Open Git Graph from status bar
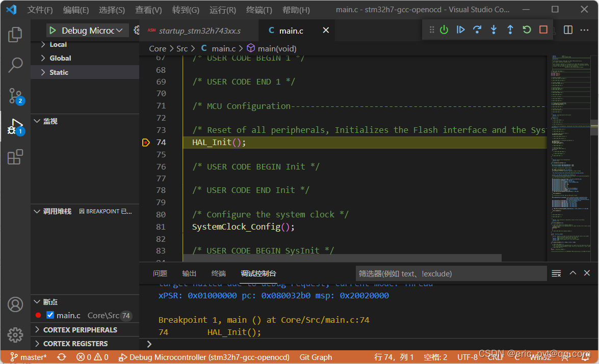This screenshot has height=364, width=599. 316,357
